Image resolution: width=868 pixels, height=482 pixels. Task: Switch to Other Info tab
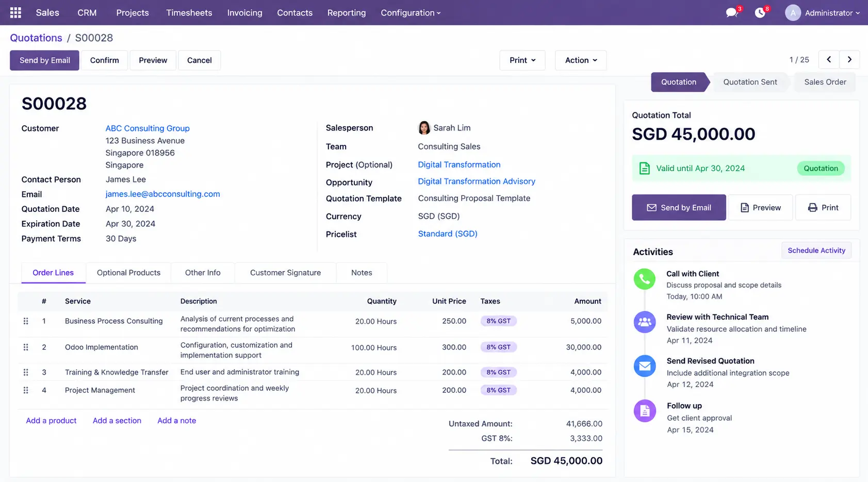point(203,273)
